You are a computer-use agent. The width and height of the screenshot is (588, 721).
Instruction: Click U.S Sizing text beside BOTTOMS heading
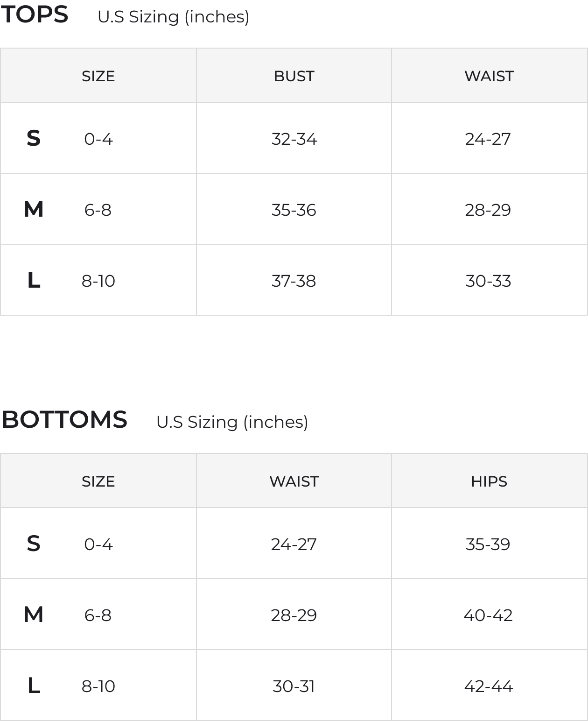click(x=232, y=422)
